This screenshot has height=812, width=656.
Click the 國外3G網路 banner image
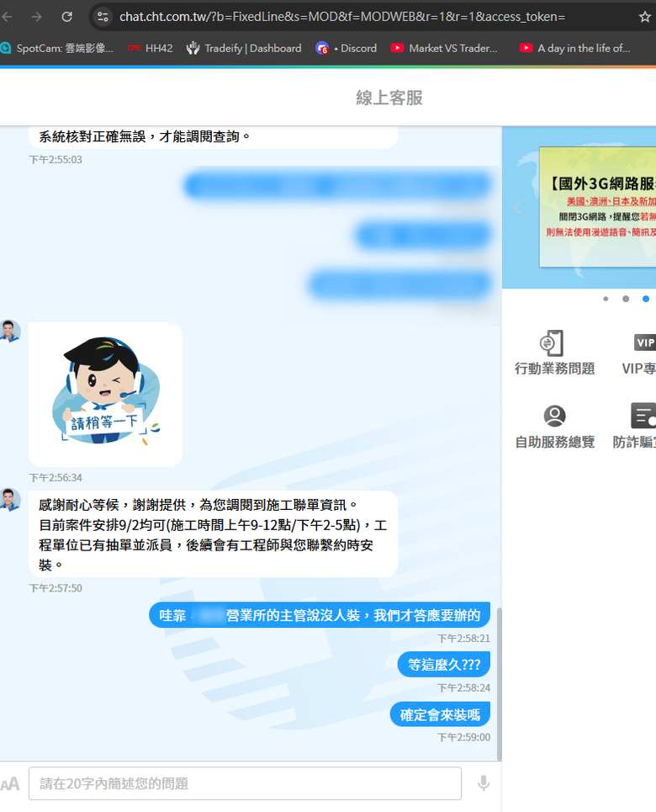pyautogui.click(x=597, y=207)
